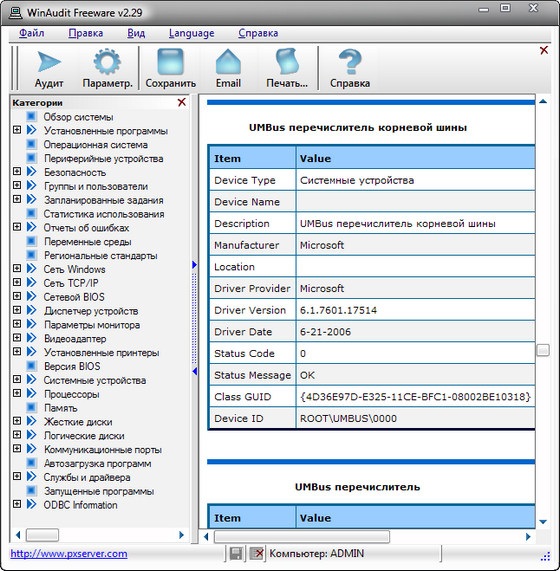Click the vertical scrollbar thumb in report pane

[x=543, y=350]
